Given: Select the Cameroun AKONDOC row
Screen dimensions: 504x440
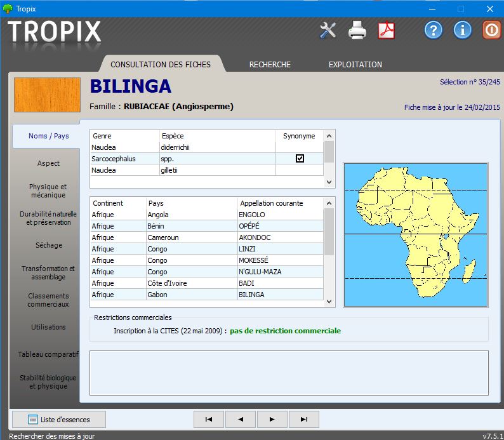Looking at the screenshot, I should (x=207, y=237).
